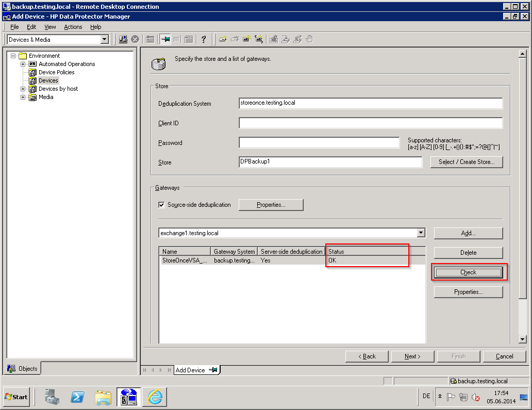Click the Server-side deduplication column header
The height and width of the screenshot is (410, 532).
click(291, 252)
